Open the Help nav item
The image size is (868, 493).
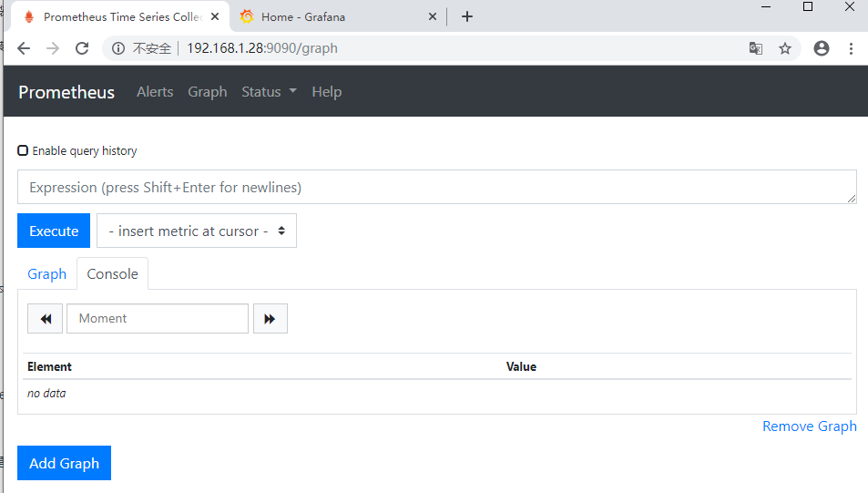pos(327,92)
